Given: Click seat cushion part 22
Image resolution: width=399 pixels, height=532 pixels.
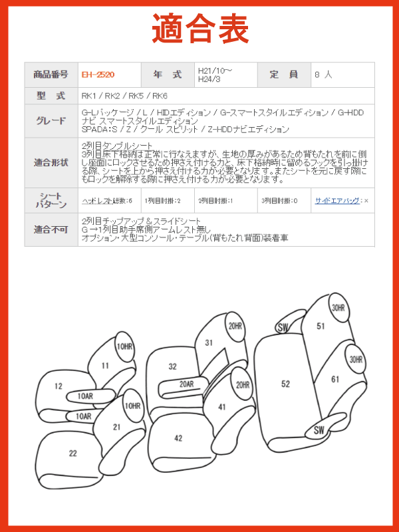Looking at the screenshot, I should click(x=73, y=454).
